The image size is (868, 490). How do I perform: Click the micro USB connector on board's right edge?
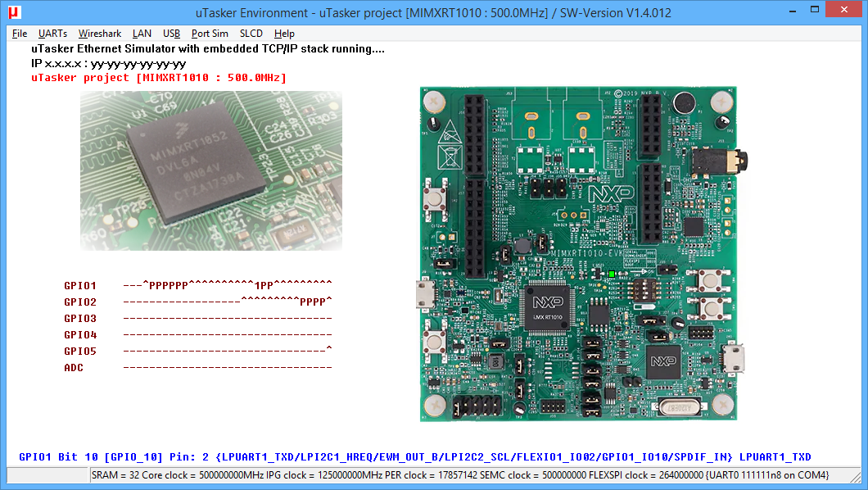coord(734,358)
